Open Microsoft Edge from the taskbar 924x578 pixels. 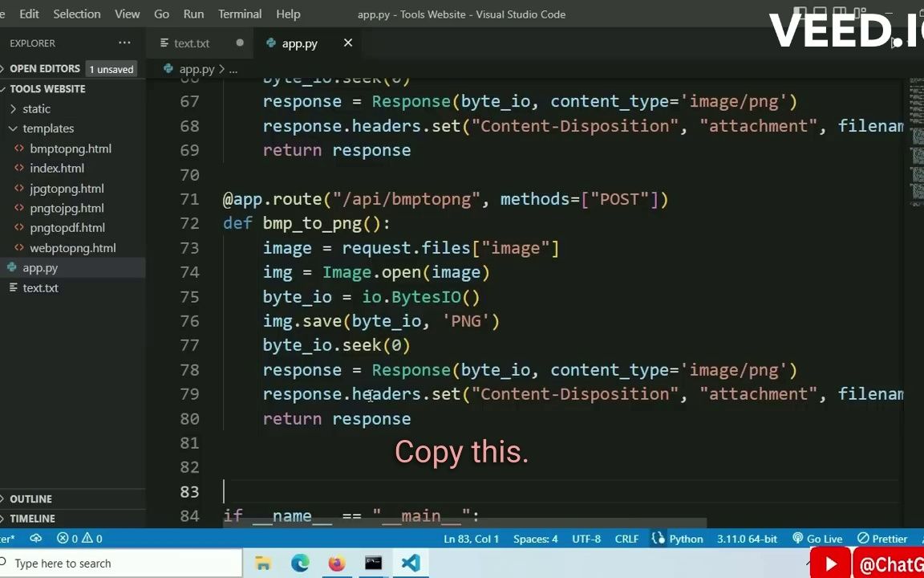click(x=300, y=564)
